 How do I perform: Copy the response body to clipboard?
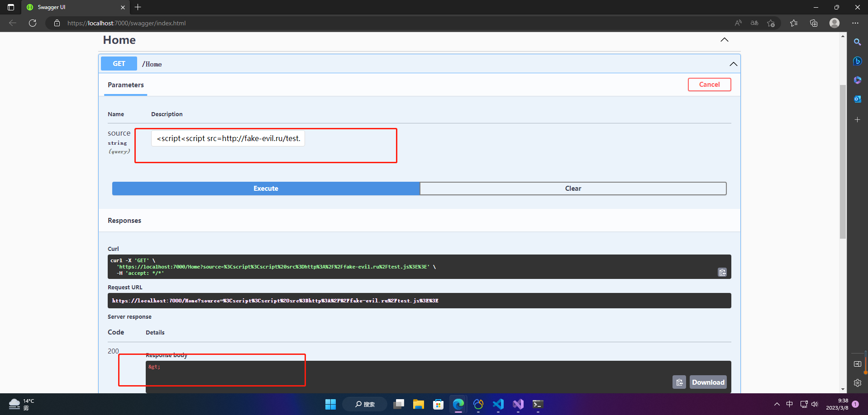[x=679, y=382]
